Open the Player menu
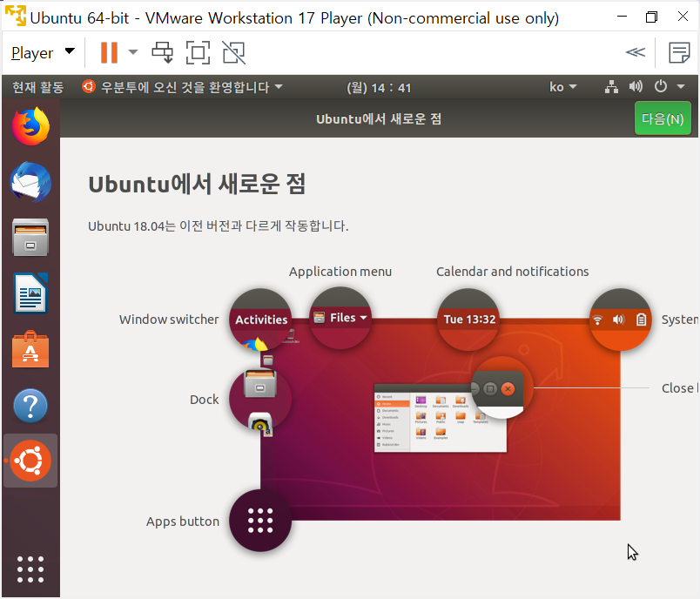 43,52
